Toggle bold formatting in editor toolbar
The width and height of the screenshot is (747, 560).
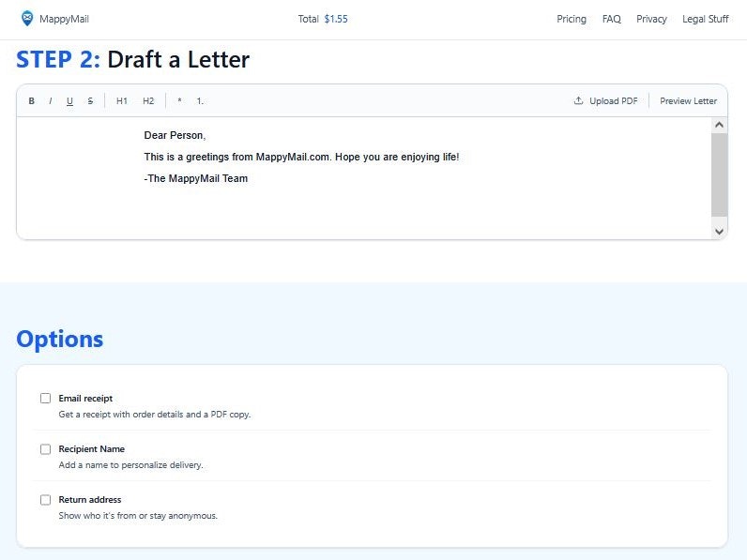pos(32,101)
